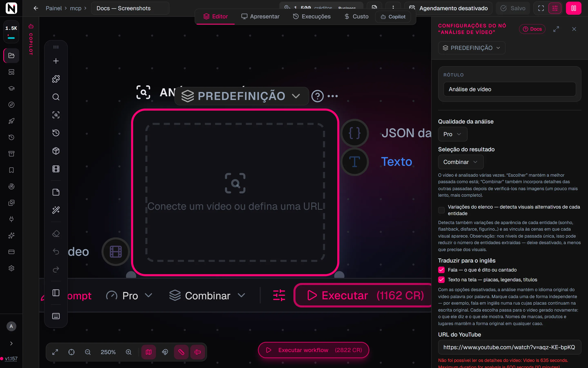The image size is (588, 368).
Task: Switch to the Execuções tab
Action: coord(312,17)
